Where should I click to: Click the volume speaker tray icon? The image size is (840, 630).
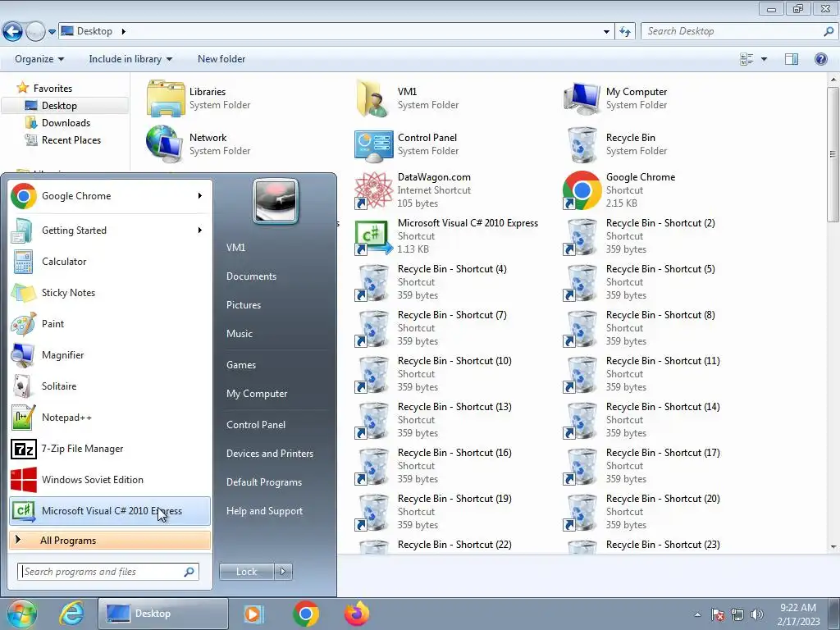[x=757, y=614]
